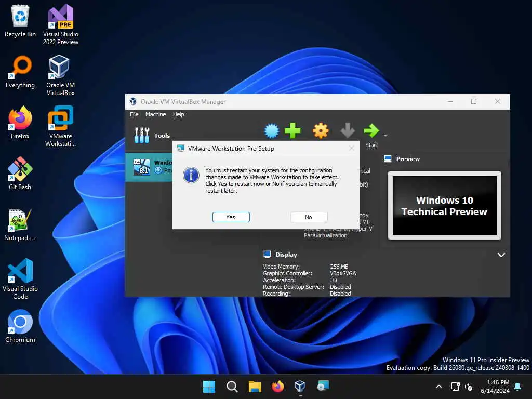Click the Display section header icon
This screenshot has height=399, width=532.
pyautogui.click(x=268, y=254)
